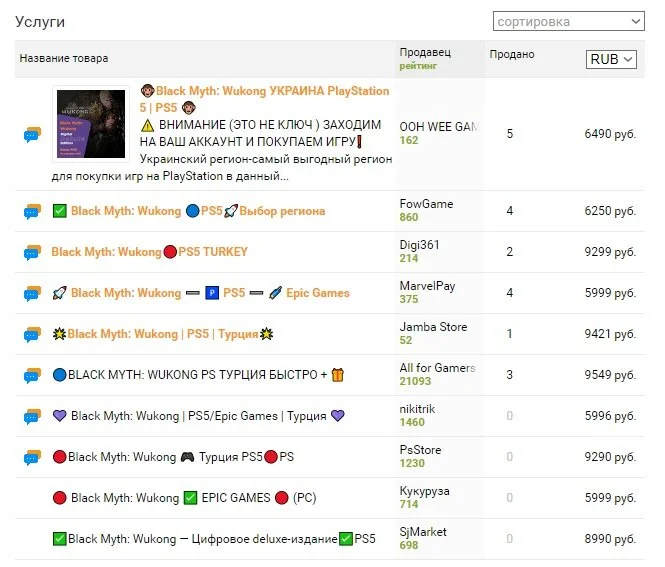The height and width of the screenshot is (567, 665).
Task: Click seller rating 1460
Action: click(x=412, y=422)
